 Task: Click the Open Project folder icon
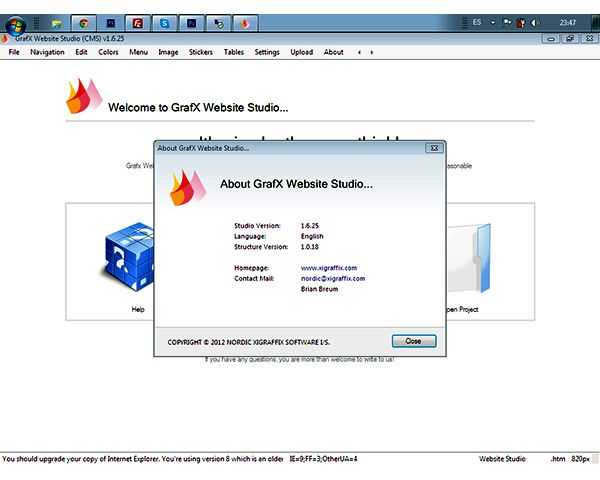point(469,258)
